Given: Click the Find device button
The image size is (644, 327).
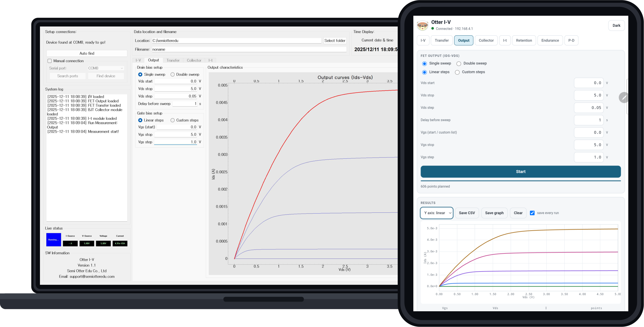Looking at the screenshot, I should [106, 76].
